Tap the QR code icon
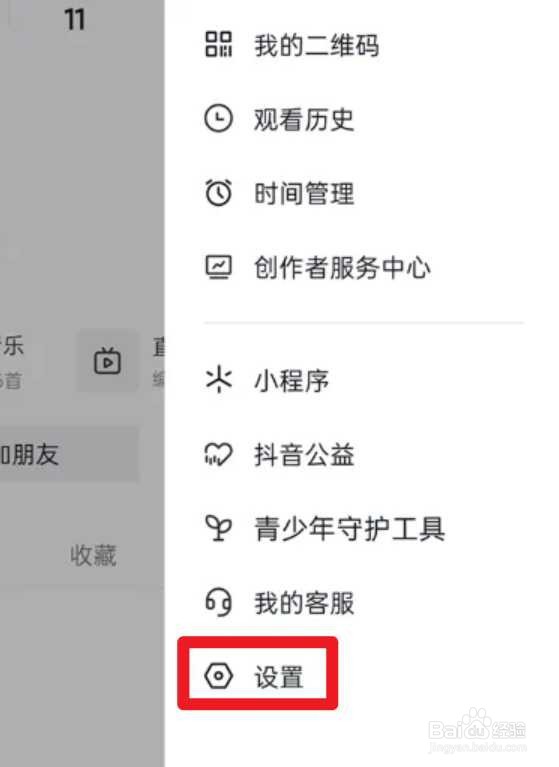 point(218,45)
